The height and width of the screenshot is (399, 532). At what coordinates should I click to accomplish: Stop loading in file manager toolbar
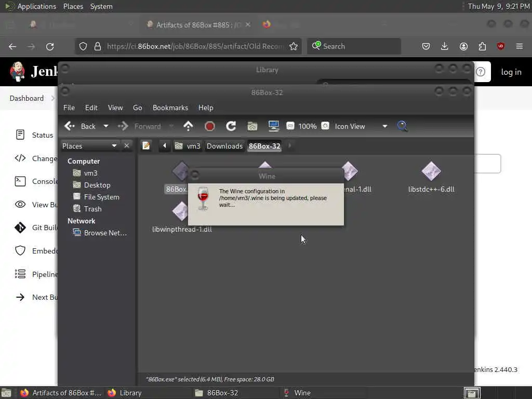[210, 126]
